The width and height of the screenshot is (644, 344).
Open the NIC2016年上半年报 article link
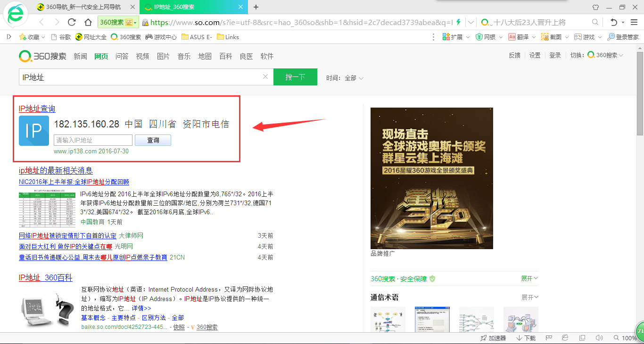[x=74, y=182]
